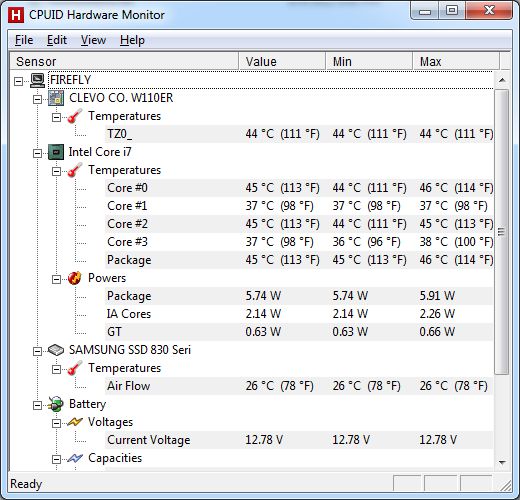Click the Intel Core i7 processor icon

click(x=56, y=152)
